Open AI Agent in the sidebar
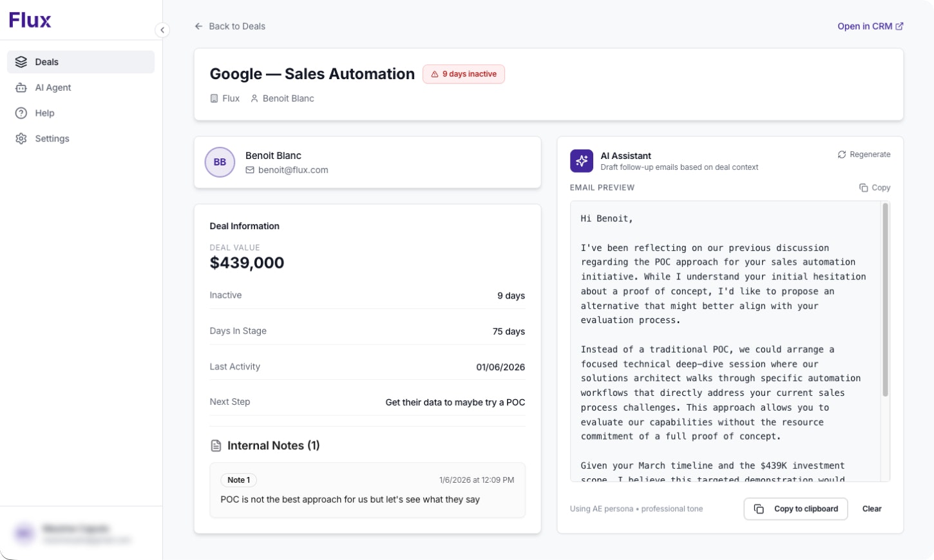 click(81, 88)
